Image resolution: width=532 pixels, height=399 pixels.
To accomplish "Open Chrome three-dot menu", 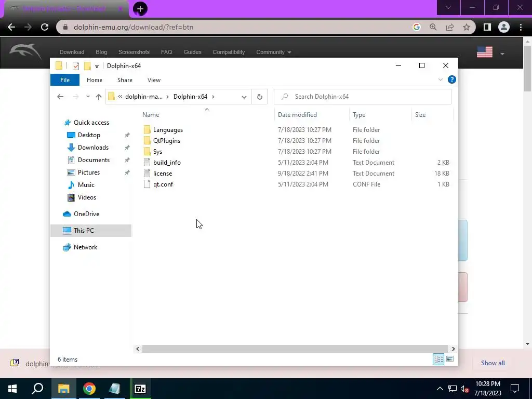I will tap(521, 27).
